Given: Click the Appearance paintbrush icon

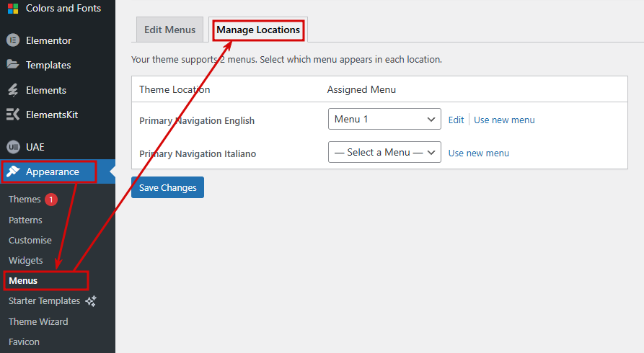Looking at the screenshot, I should click(13, 171).
